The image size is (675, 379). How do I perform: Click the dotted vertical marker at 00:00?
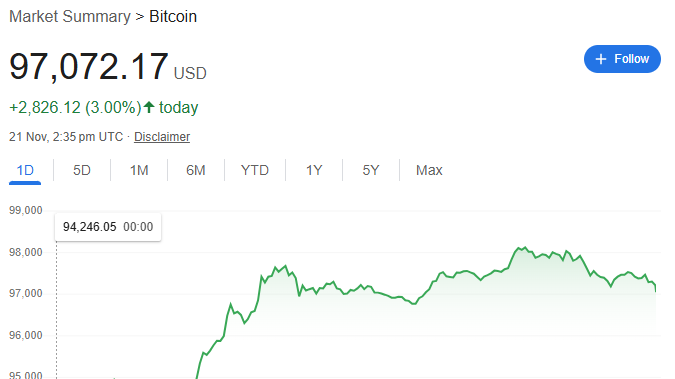[x=56, y=310]
